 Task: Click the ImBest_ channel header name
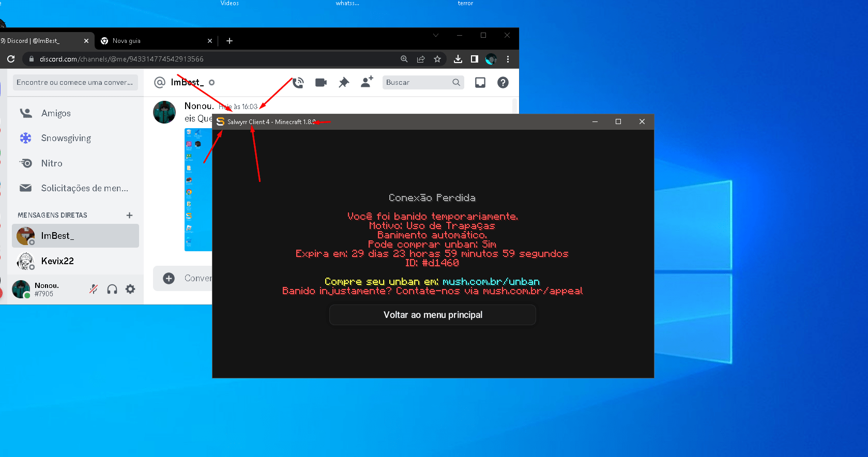point(187,82)
